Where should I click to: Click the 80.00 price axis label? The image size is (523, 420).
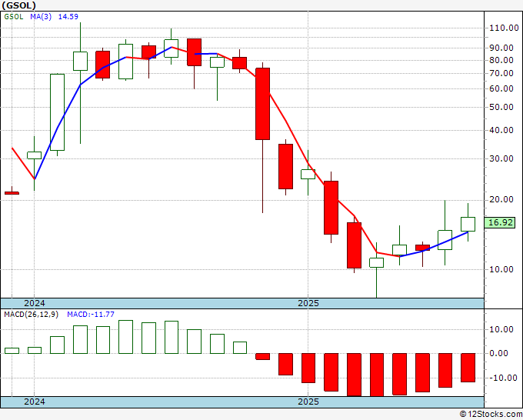(x=501, y=60)
